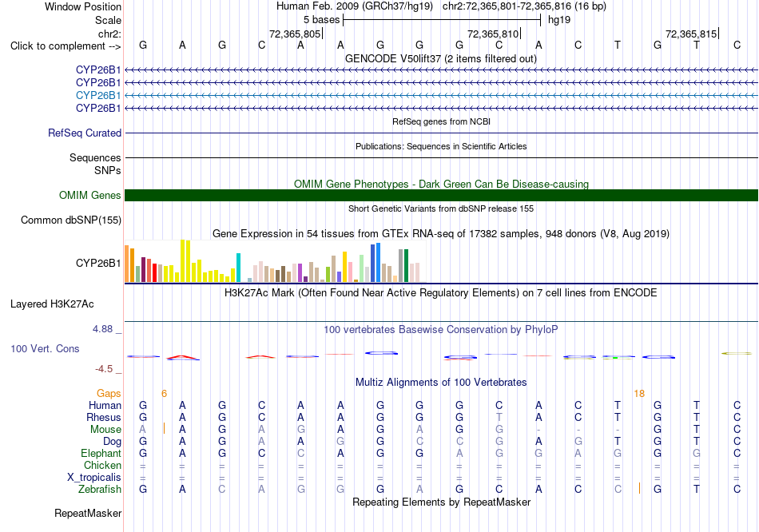Click the 100 Vert. Cons label
This screenshot has height=532, width=759.
point(45,348)
